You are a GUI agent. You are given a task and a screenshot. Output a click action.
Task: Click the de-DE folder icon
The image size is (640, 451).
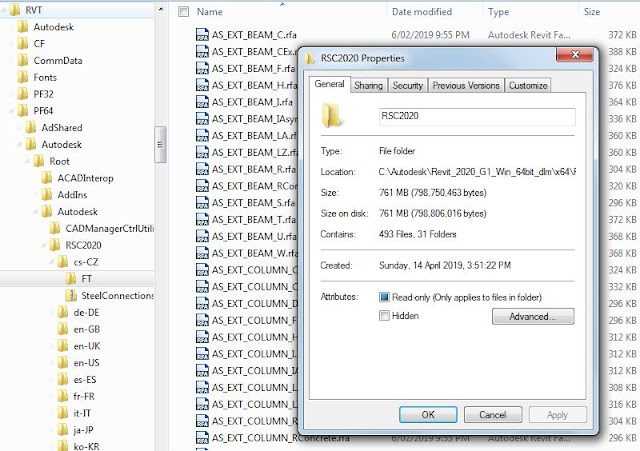point(62,312)
